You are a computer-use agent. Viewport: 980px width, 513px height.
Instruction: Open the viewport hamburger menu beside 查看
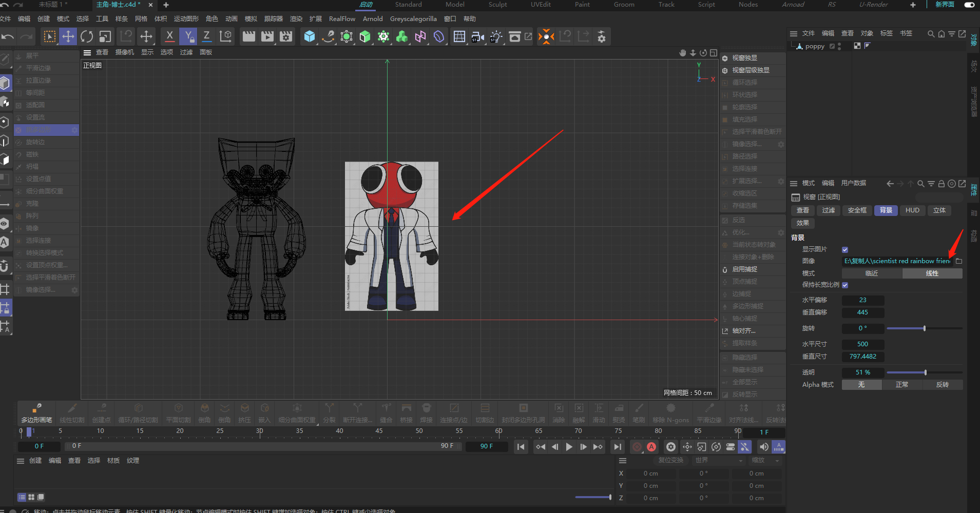[87, 52]
